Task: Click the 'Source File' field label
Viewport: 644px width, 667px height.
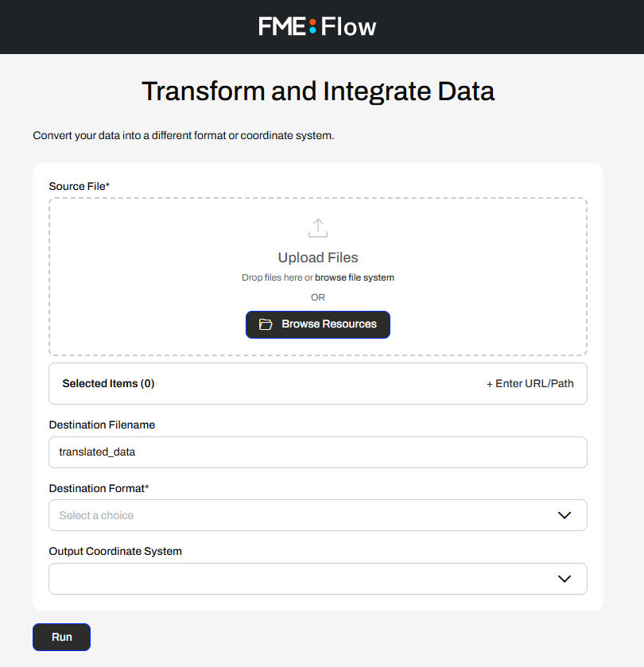Action: tap(79, 186)
